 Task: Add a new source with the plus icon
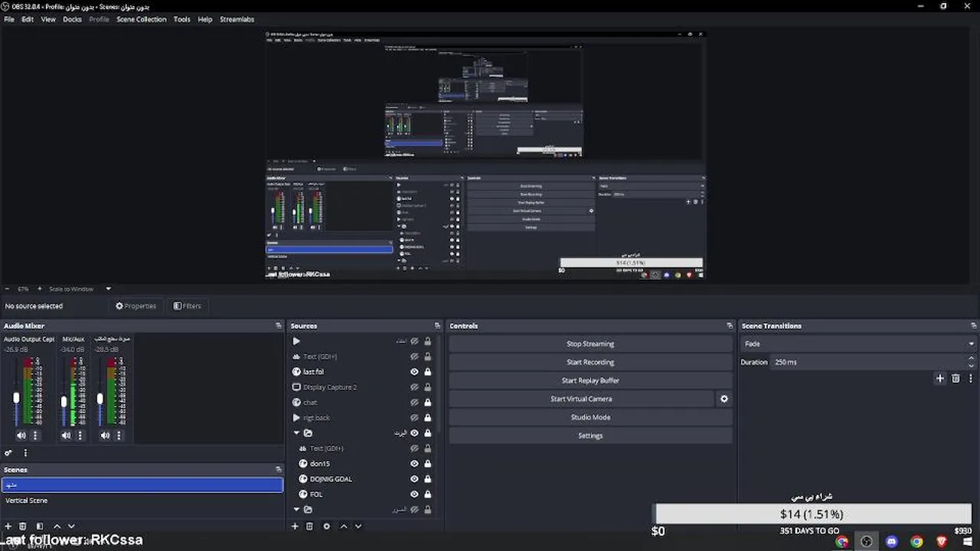pos(295,527)
